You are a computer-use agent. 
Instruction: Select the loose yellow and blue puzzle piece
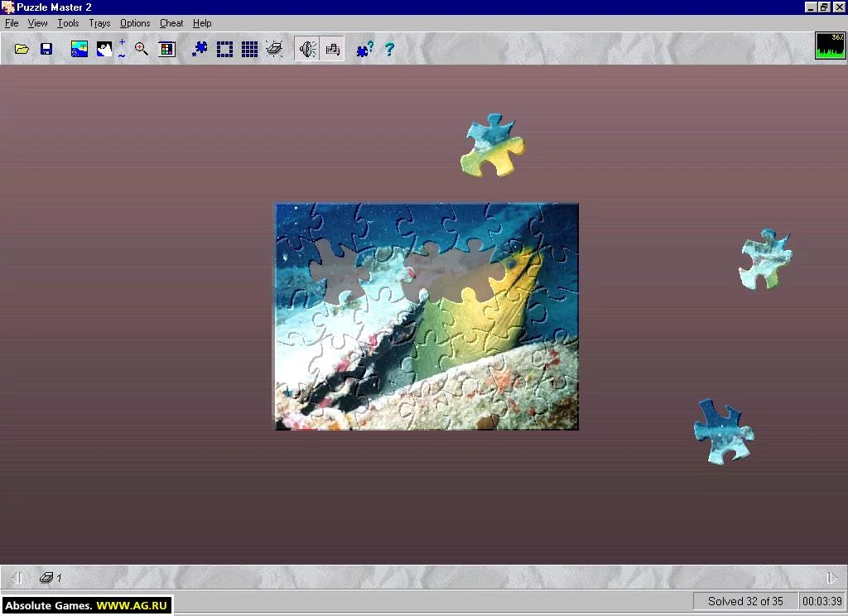pos(492,146)
